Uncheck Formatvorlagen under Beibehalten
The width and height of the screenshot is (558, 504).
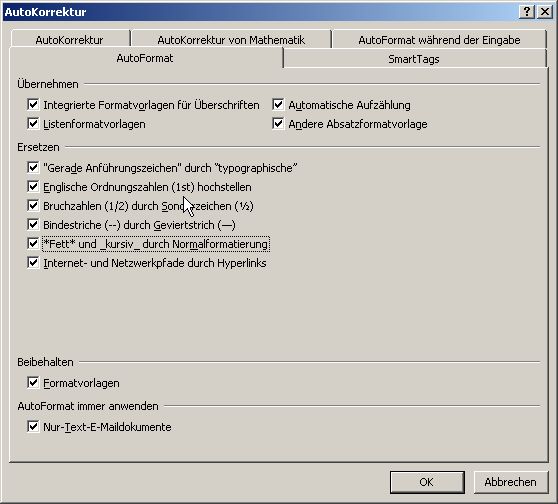pos(33,383)
